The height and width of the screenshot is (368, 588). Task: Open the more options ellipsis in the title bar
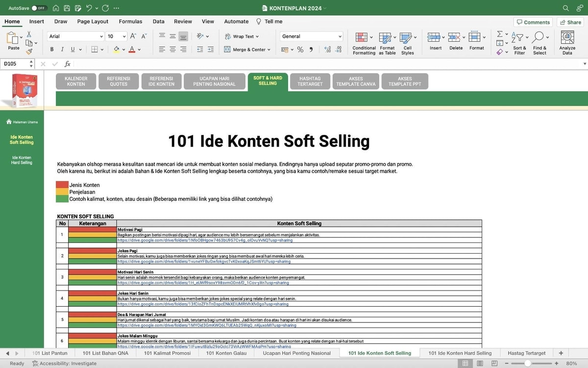coord(116,8)
